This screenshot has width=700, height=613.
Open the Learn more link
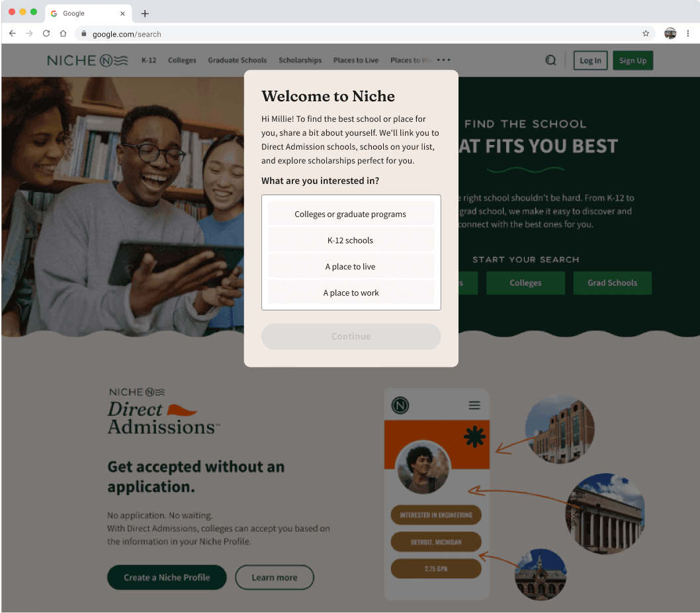coord(275,577)
